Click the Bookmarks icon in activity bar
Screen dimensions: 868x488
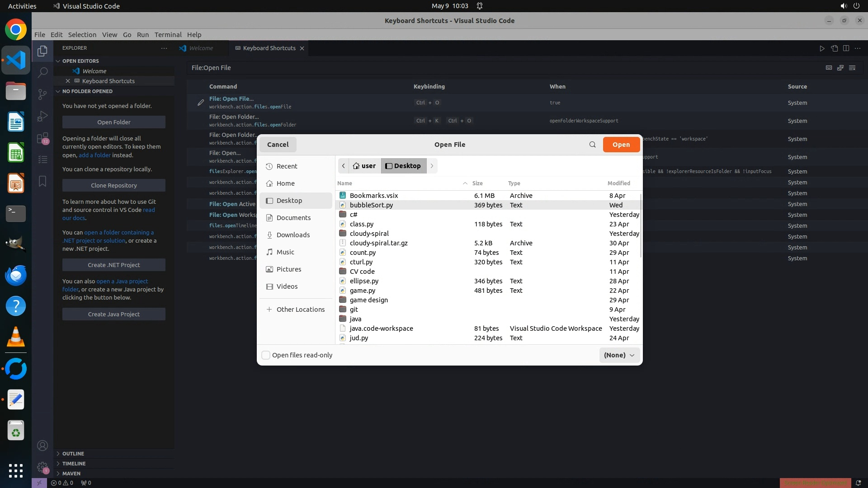point(42,181)
